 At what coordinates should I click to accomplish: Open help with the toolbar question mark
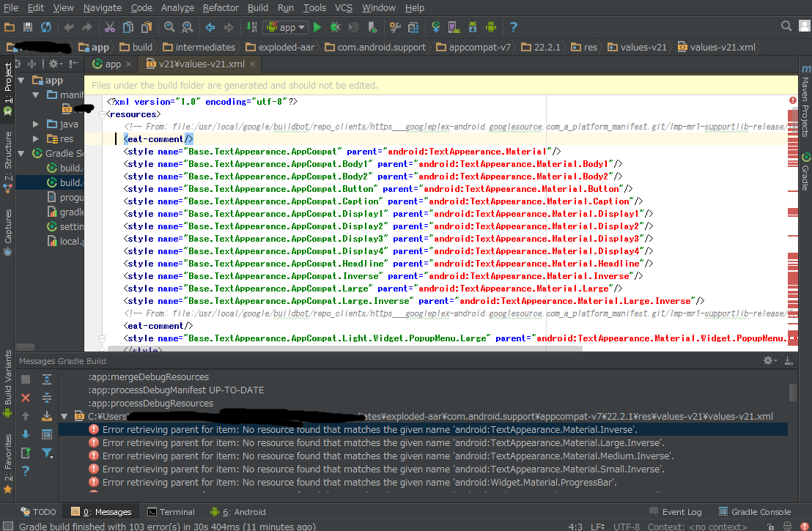(x=513, y=27)
